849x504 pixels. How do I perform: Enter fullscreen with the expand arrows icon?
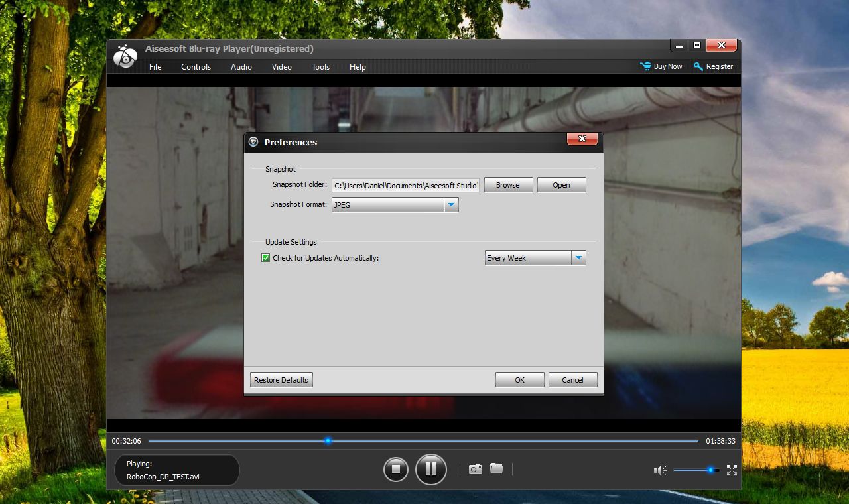(732, 470)
